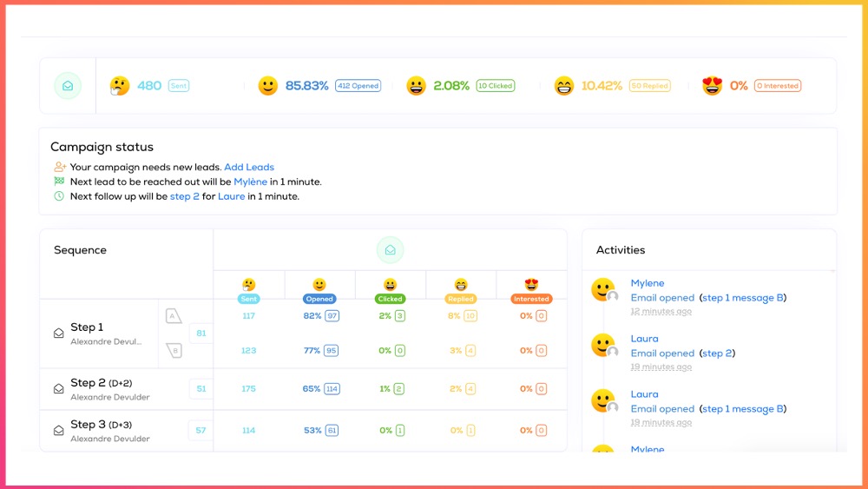Click the envelope icon next to Step 2
Viewport: 868px width, 489px height.
pyautogui.click(x=59, y=389)
